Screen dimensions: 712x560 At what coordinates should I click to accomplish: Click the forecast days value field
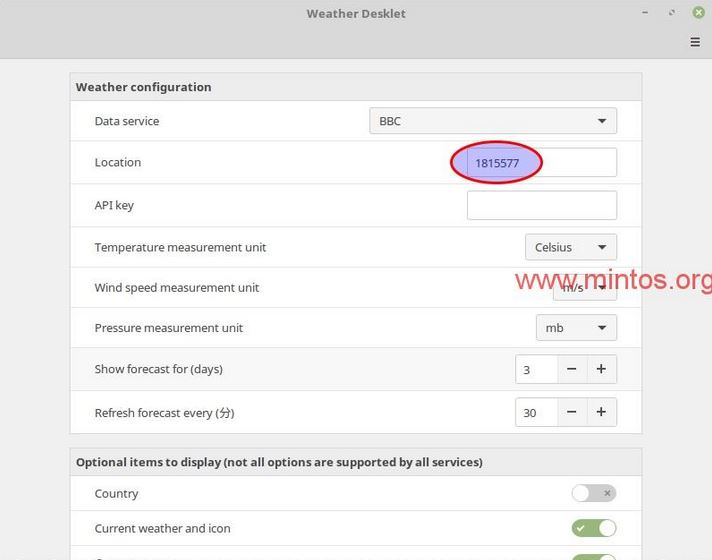pos(536,369)
